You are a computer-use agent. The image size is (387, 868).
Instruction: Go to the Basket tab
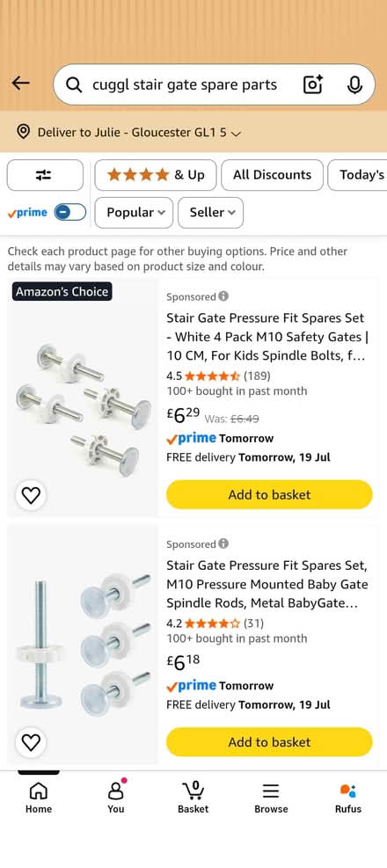pos(193,798)
